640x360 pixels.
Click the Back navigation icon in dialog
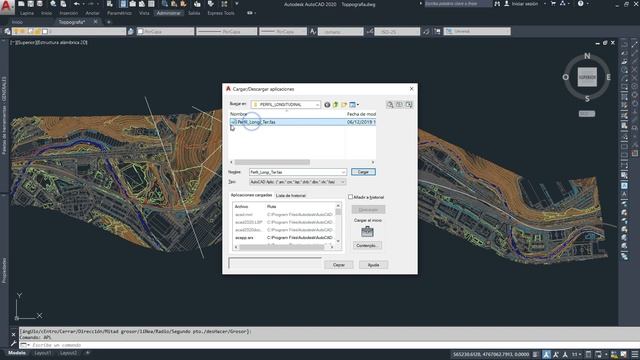(x=327, y=105)
